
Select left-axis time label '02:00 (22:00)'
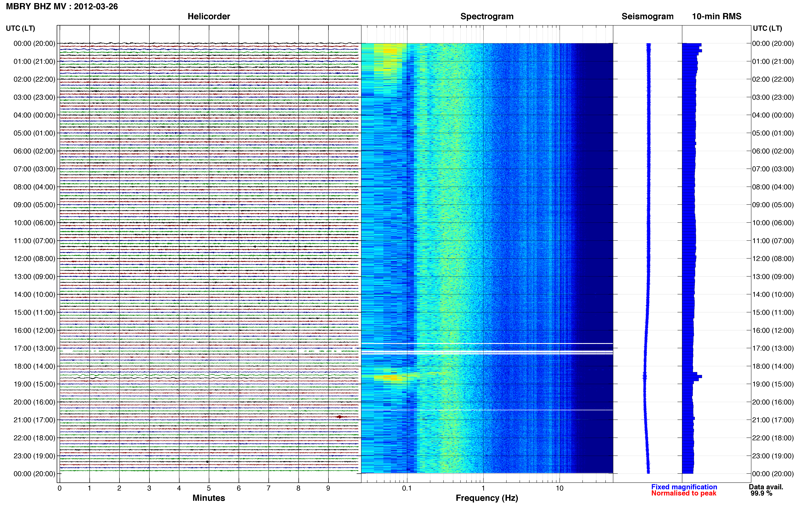coord(34,79)
